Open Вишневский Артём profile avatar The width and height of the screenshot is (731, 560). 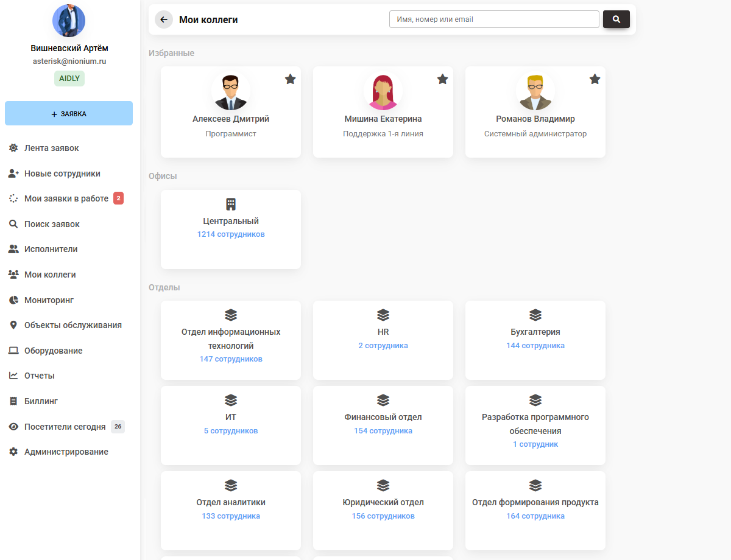coord(69,21)
